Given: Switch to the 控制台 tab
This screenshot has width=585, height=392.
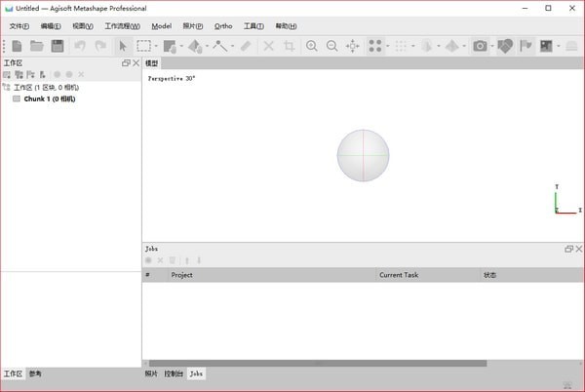Looking at the screenshot, I should tap(174, 373).
